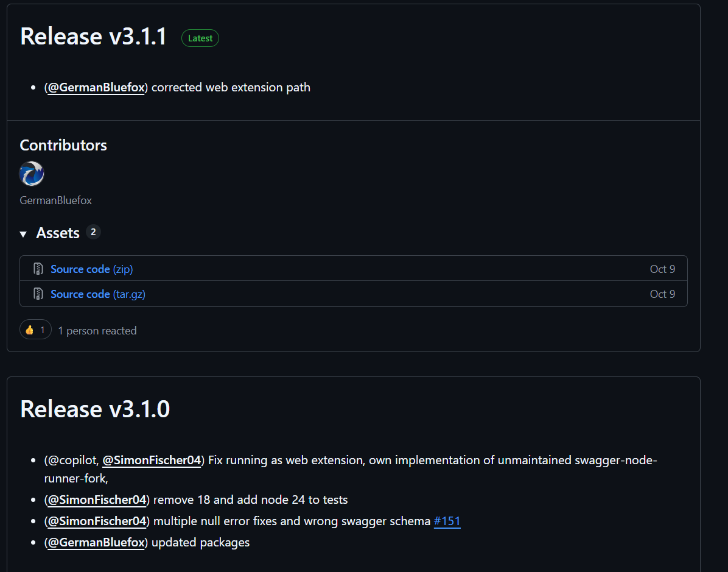
Task: Open @SimonFischer04 mention on null error fixes line
Action: (x=97, y=521)
